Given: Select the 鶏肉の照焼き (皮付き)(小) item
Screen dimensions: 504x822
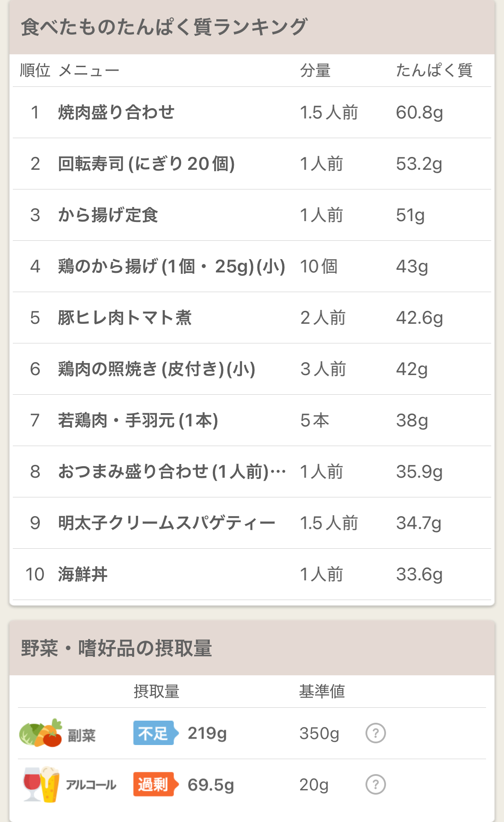Looking at the screenshot, I should coord(252,369).
